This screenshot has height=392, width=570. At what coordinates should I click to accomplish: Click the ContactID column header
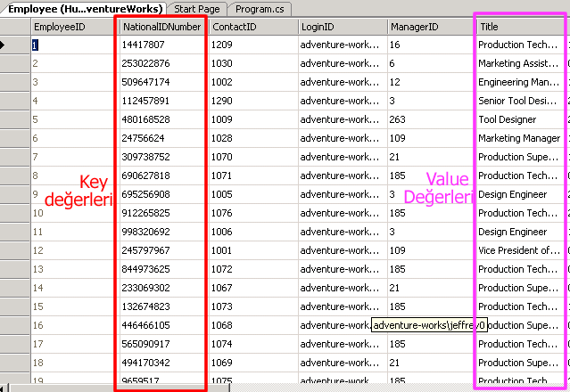(x=252, y=27)
